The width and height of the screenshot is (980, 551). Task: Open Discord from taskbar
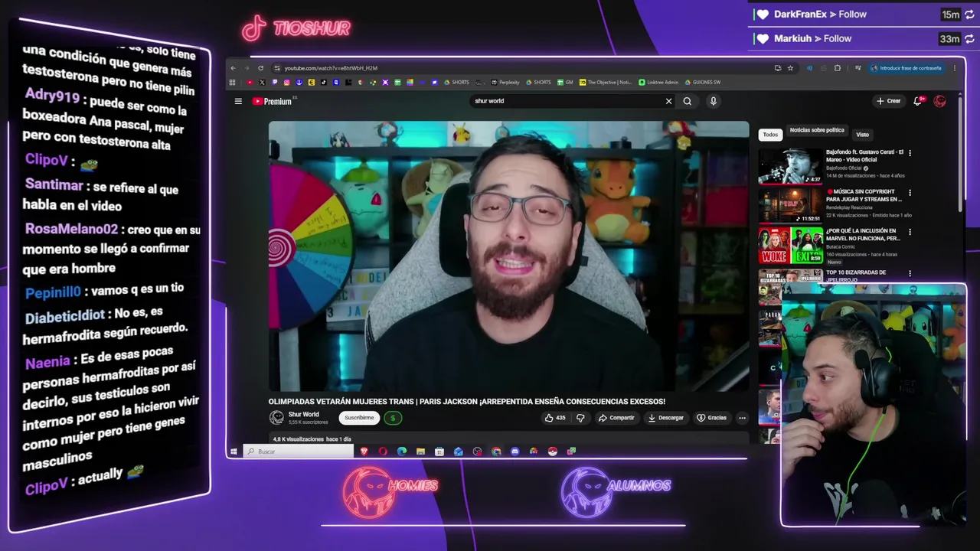514,452
